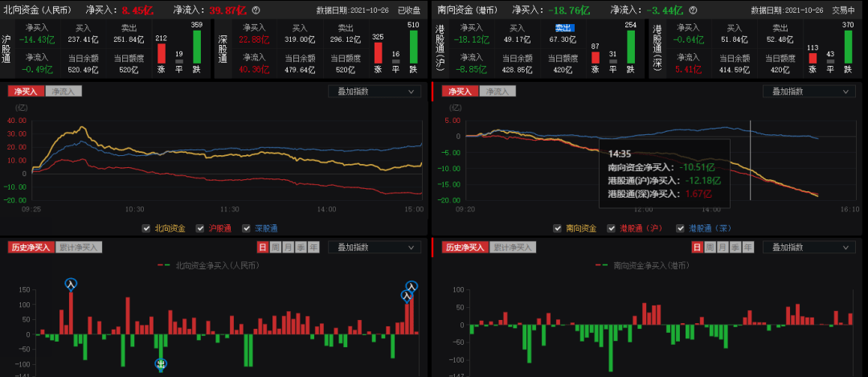Click the highlighted 卖出 label in 港股通(沪) panel

pyautogui.click(x=564, y=27)
